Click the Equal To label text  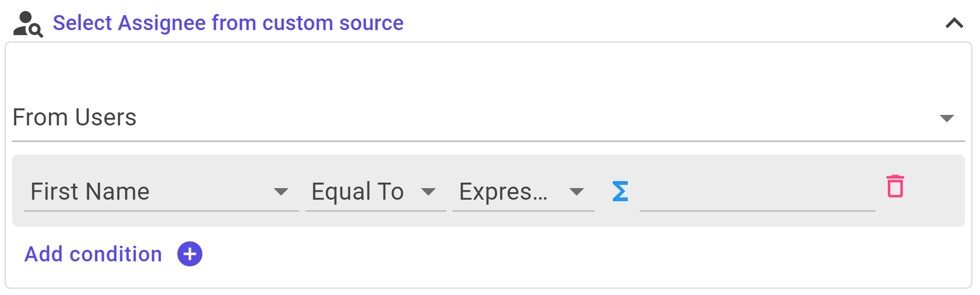coord(357,192)
